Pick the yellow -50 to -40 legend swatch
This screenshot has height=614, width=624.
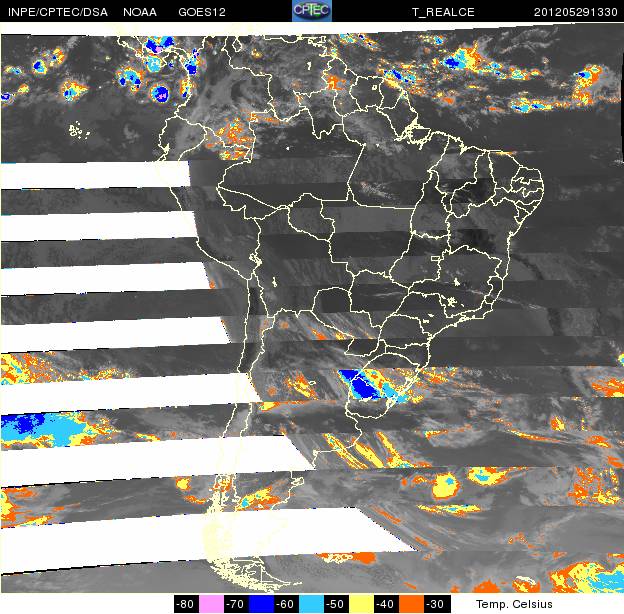coord(361,604)
